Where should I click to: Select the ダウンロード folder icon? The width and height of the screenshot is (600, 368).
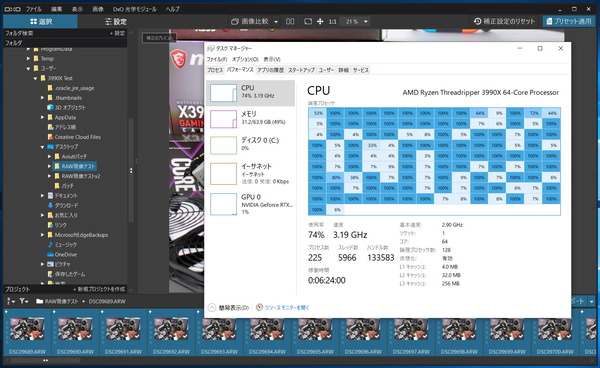point(50,205)
